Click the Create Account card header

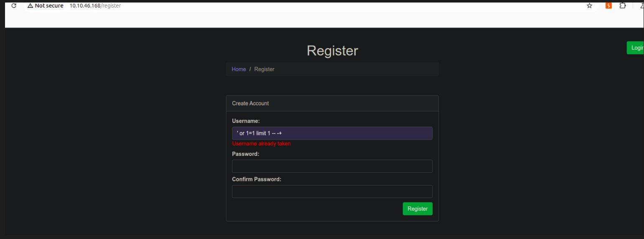(332, 103)
